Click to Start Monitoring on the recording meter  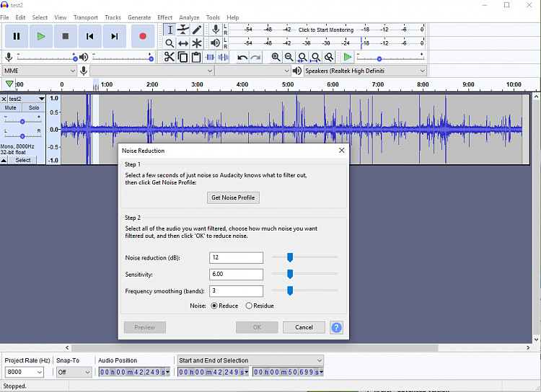326,30
